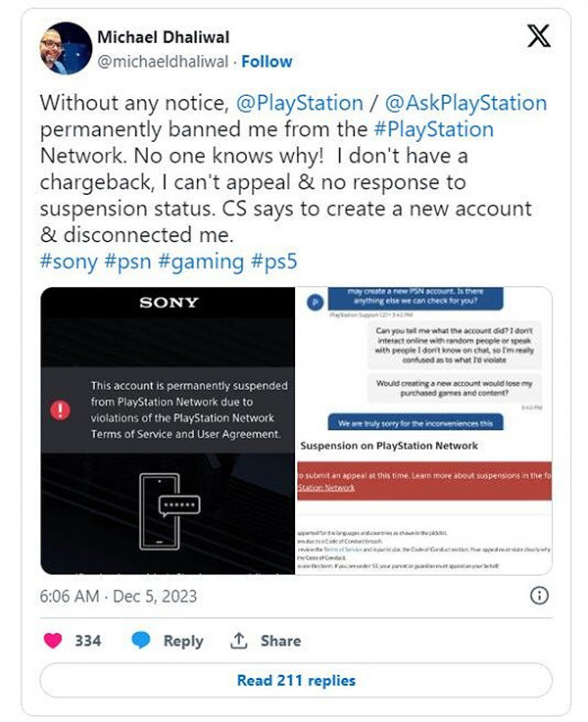Open the #sony hashtag
588x722 pixels.
[x=69, y=262]
